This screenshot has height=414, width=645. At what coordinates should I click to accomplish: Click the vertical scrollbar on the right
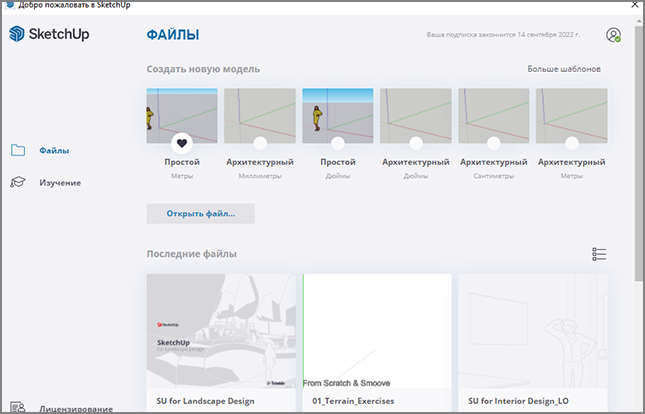[638, 154]
